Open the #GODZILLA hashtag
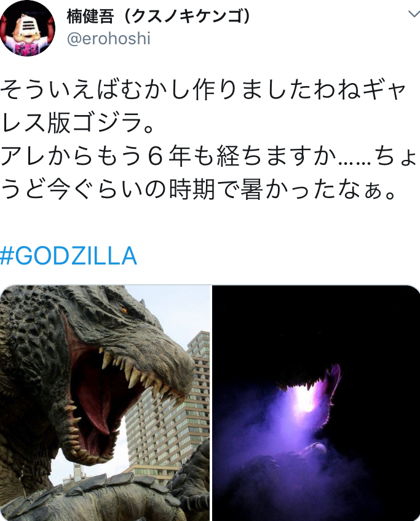 point(68,255)
